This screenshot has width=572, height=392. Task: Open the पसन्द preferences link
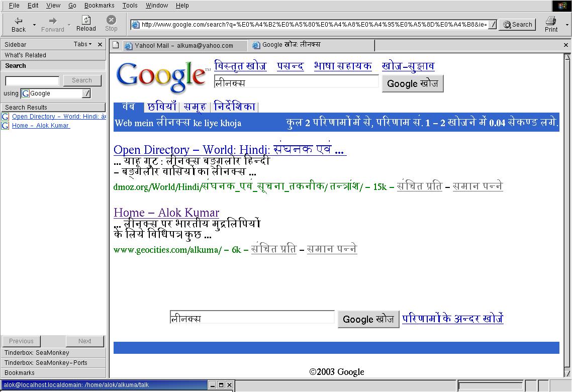[291, 66]
